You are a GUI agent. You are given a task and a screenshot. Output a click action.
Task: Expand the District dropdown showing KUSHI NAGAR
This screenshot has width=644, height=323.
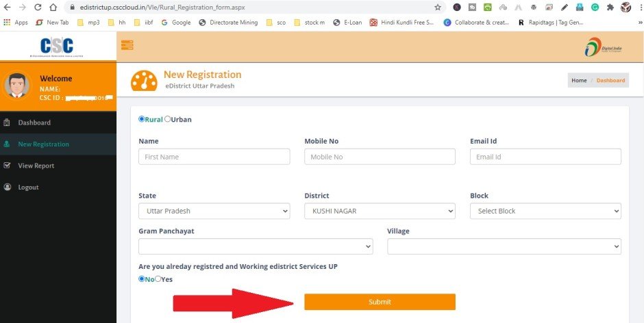coord(380,211)
